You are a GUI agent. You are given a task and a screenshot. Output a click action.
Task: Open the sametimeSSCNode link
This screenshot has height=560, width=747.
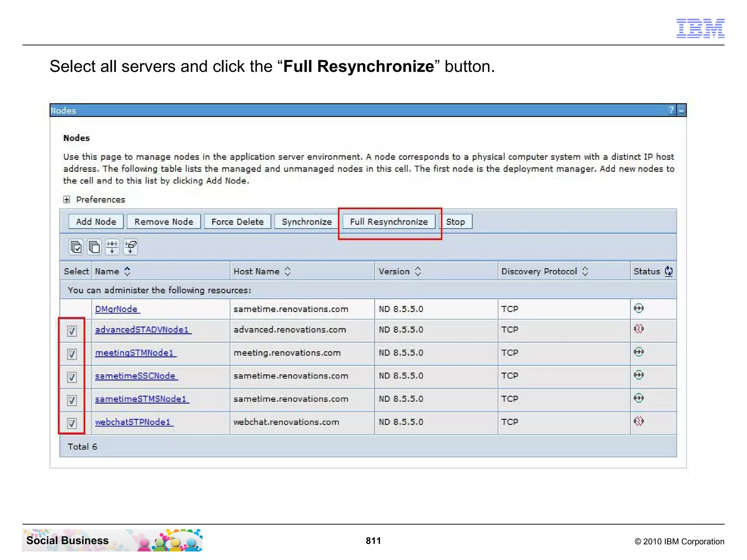[x=136, y=376]
